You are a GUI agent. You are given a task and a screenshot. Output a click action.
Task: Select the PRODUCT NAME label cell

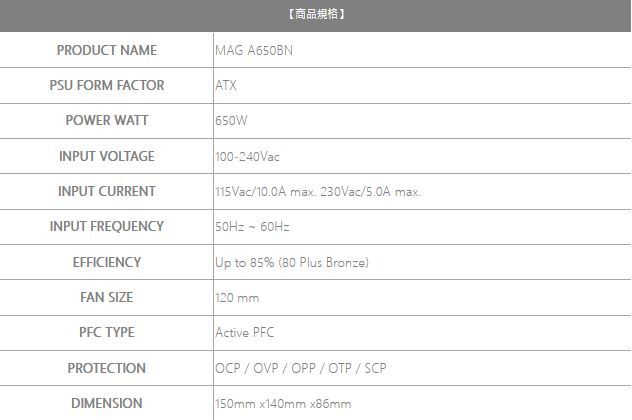coord(107,50)
